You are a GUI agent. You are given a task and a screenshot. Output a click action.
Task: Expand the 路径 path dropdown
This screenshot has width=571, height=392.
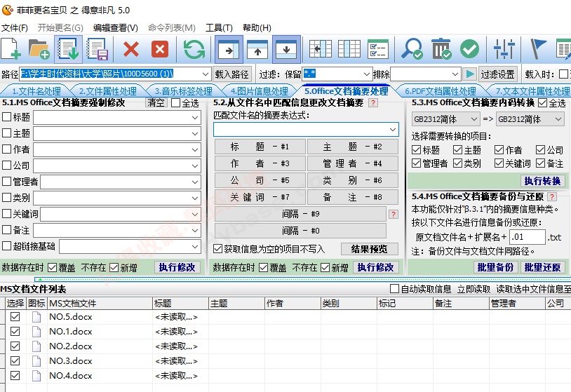tap(206, 74)
